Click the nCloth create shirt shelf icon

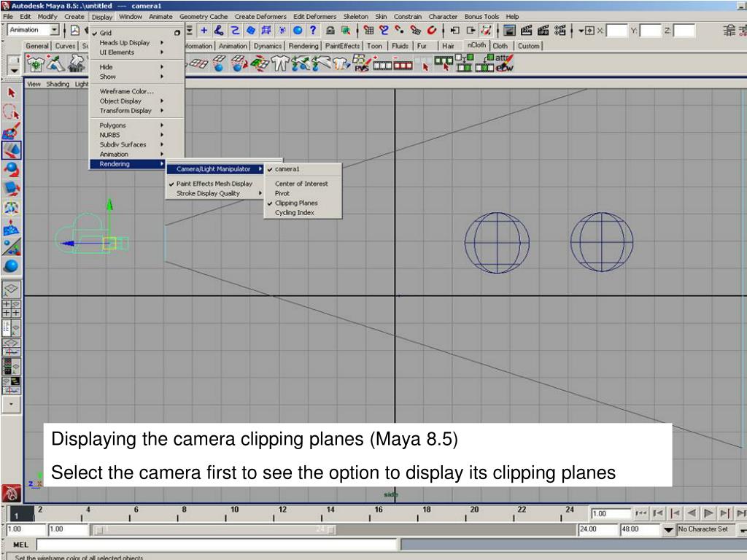35,63
